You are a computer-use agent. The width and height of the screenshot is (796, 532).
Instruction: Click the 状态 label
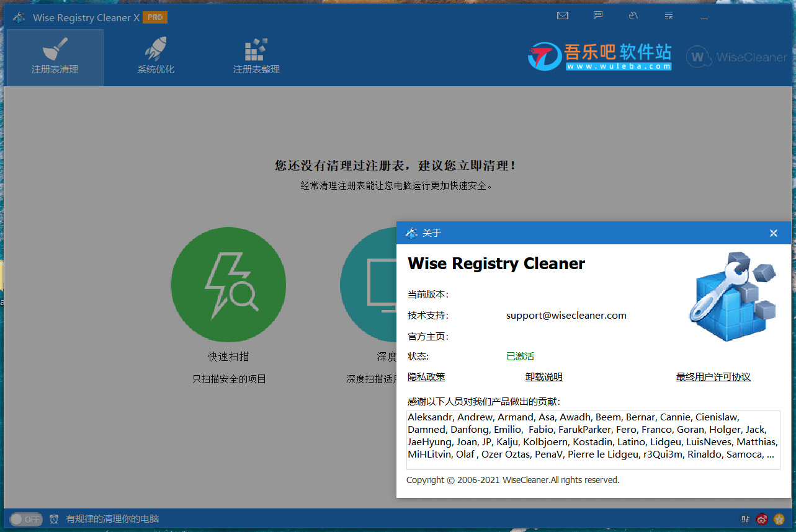pos(418,357)
